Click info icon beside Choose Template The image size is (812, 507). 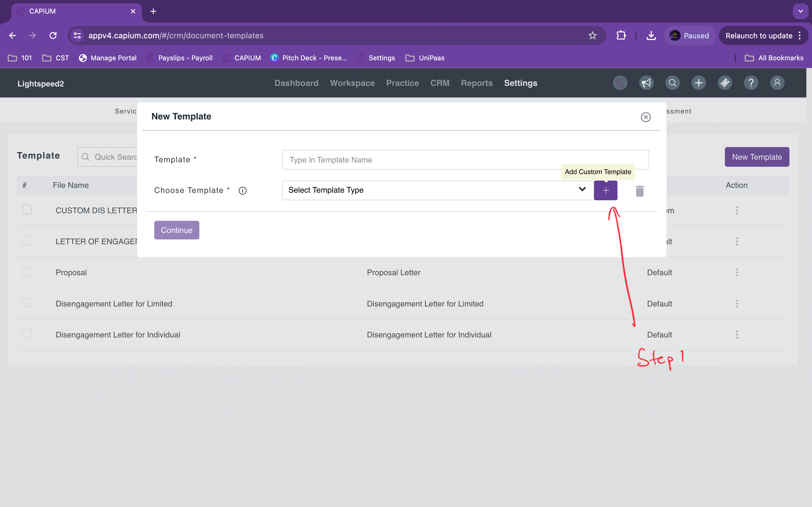(242, 191)
